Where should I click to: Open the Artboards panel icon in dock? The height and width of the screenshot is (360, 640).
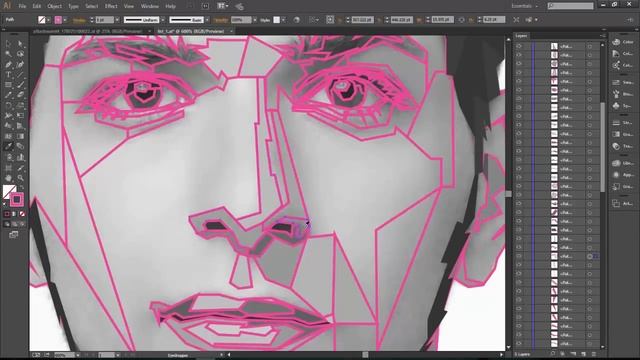pos(616,204)
